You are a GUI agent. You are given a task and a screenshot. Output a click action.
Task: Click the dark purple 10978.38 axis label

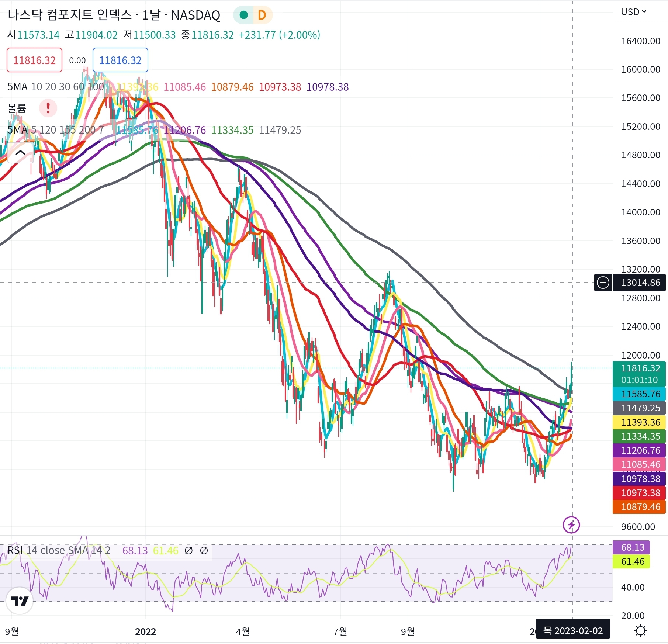point(639,479)
